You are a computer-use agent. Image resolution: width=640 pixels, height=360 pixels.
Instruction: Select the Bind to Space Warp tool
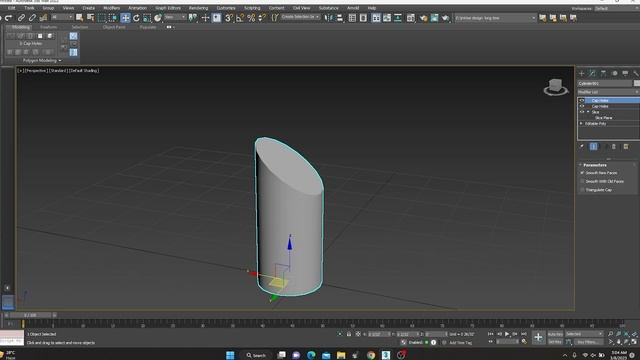click(43, 18)
